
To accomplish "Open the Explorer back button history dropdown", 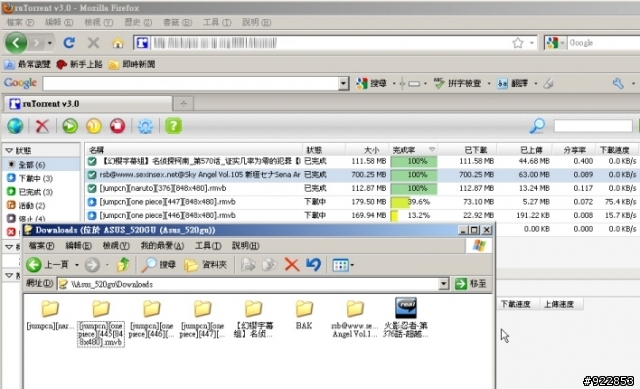I will click(x=76, y=265).
